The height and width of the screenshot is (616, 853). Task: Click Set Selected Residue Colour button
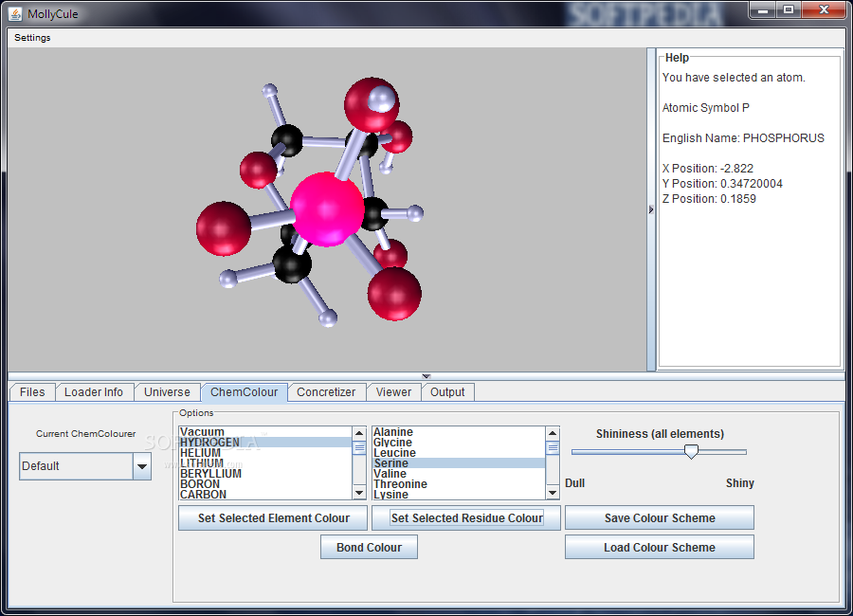[x=466, y=518]
